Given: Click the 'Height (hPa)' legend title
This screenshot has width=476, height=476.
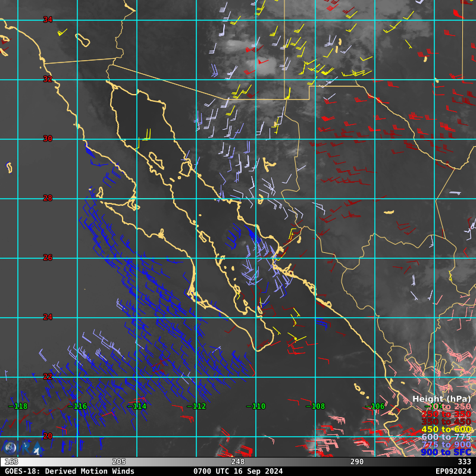Looking at the screenshot, I should click(441, 399).
